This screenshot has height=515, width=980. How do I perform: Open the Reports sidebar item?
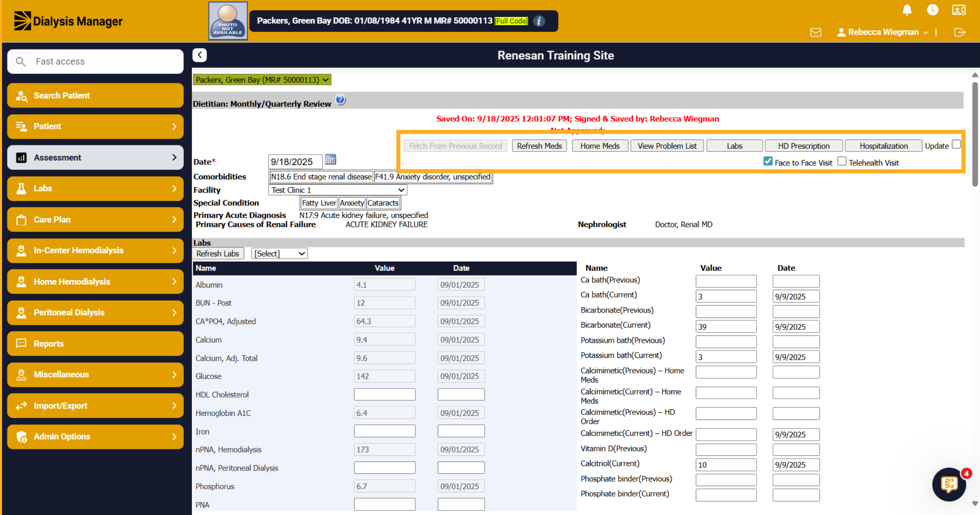pyautogui.click(x=95, y=344)
